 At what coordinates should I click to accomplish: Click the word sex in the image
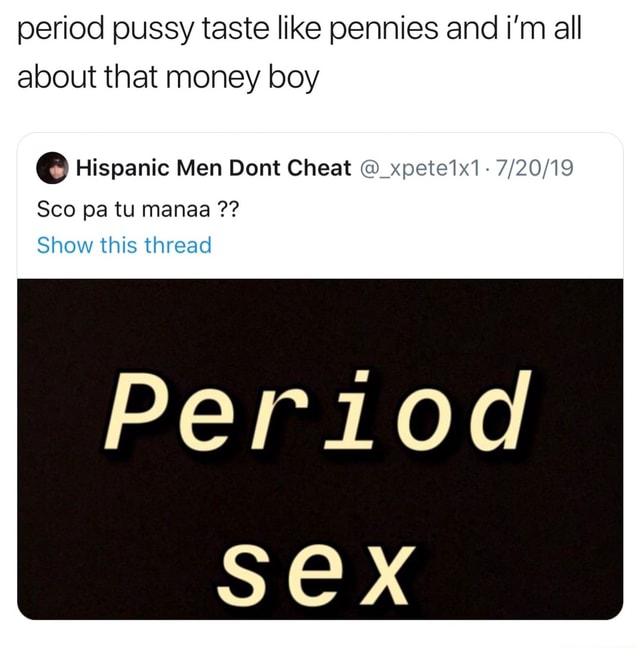tap(316, 575)
